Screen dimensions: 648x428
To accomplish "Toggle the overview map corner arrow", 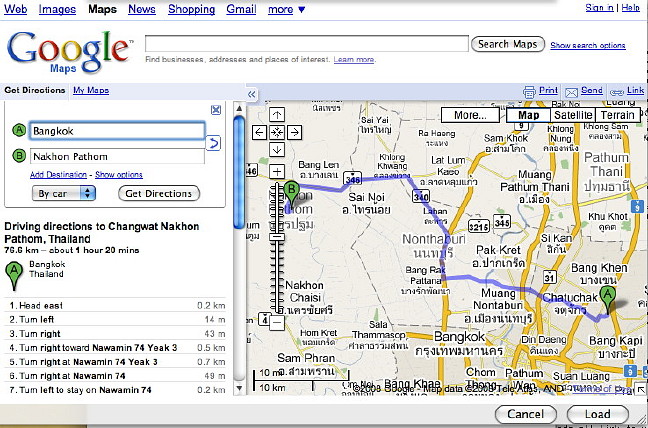I will (x=641, y=389).
